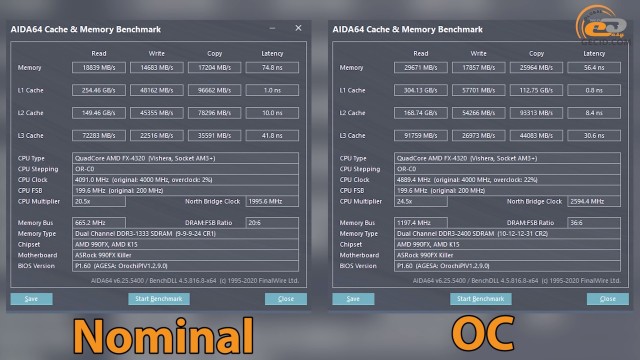Select OC L2 Cache Copy 93313 MB/s
Image resolution: width=640 pixels, height=360 pixels.
click(536, 113)
